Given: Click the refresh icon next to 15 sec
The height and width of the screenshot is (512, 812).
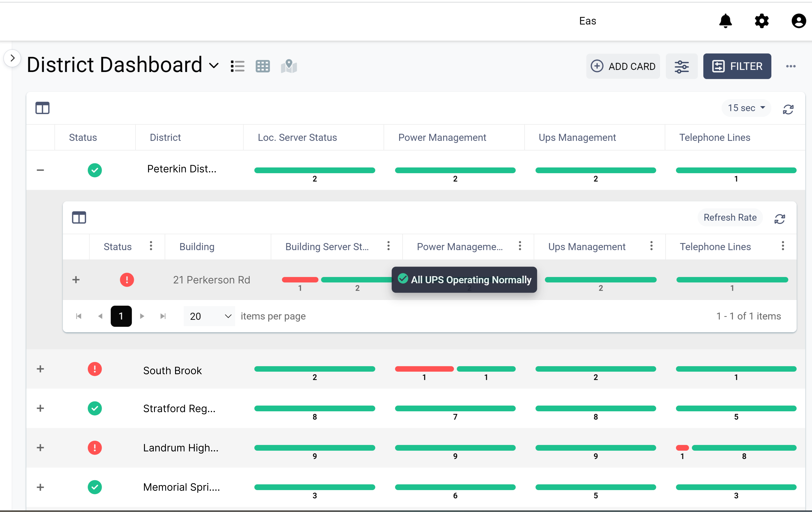Looking at the screenshot, I should pyautogui.click(x=788, y=109).
